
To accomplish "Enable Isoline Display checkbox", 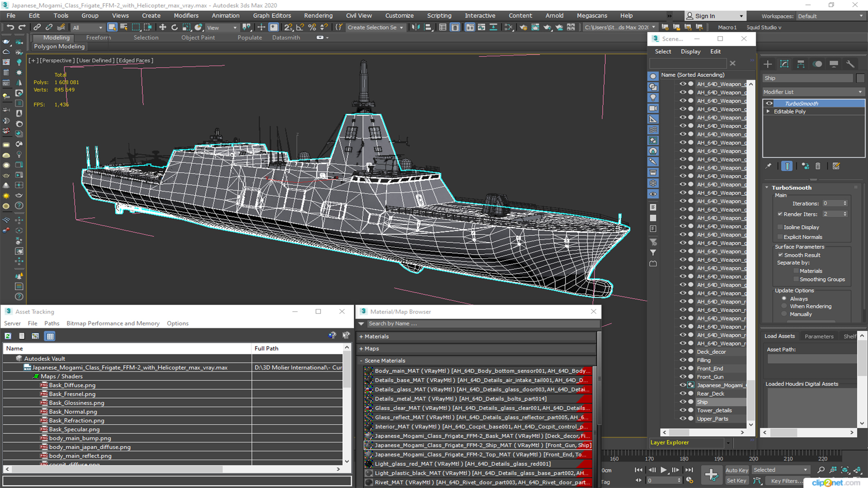I will click(x=780, y=227).
